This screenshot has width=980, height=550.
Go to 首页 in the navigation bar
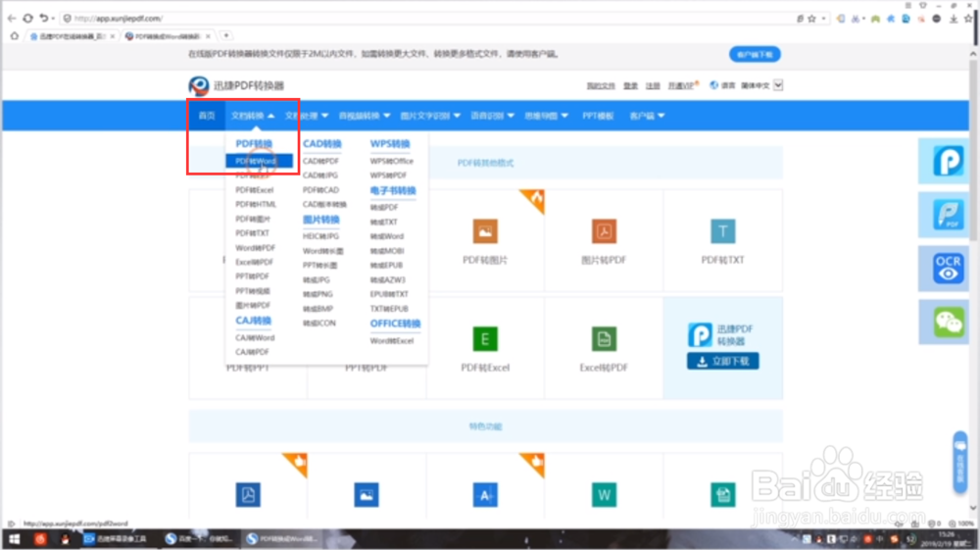click(x=207, y=116)
